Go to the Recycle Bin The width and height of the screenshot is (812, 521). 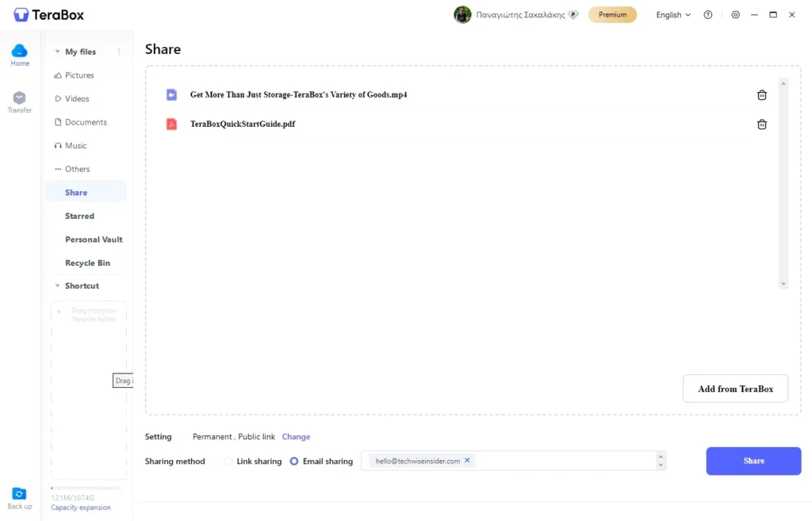click(87, 263)
